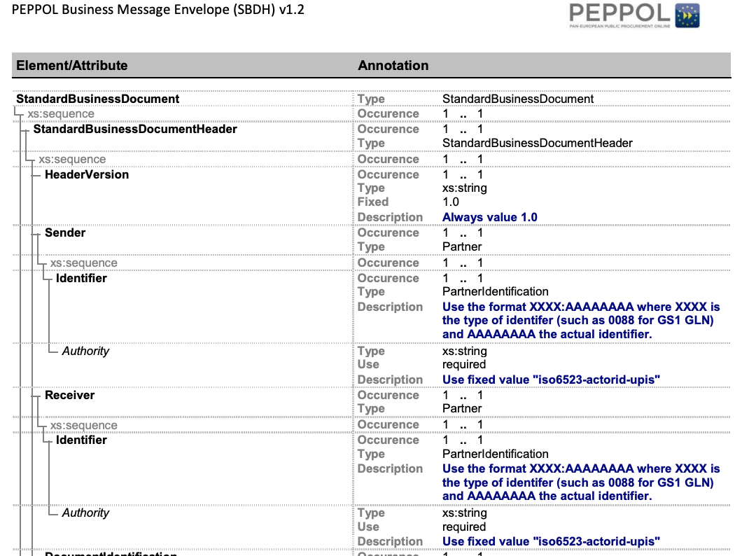Select the Receiver element
The height and width of the screenshot is (556, 756).
70,395
